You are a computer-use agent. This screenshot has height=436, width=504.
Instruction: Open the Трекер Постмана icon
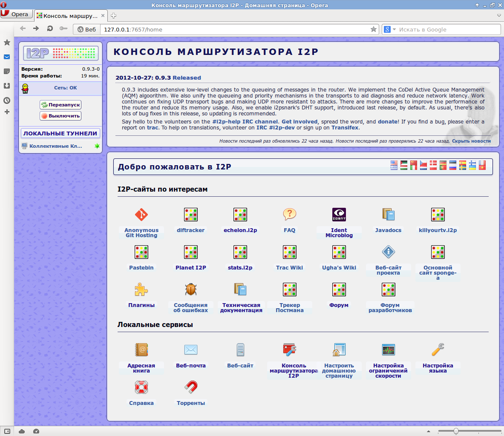289,290
